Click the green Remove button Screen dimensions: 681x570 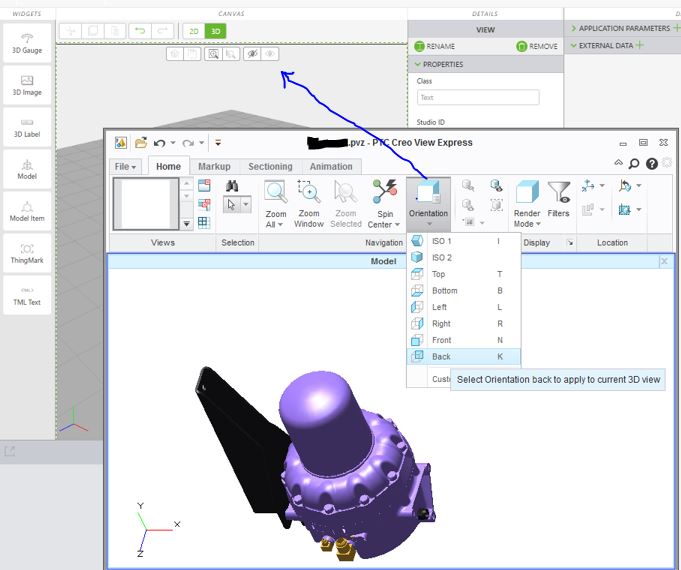537,46
